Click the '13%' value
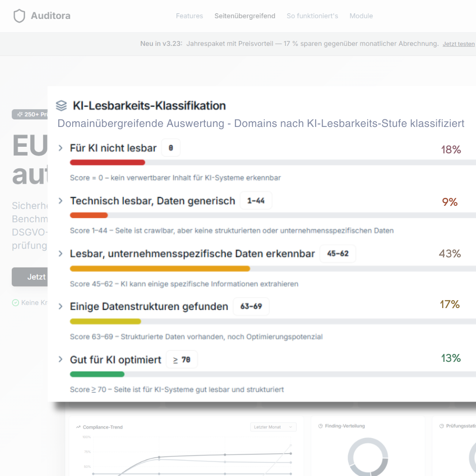Image resolution: width=476 pixels, height=476 pixels. pyautogui.click(x=451, y=358)
